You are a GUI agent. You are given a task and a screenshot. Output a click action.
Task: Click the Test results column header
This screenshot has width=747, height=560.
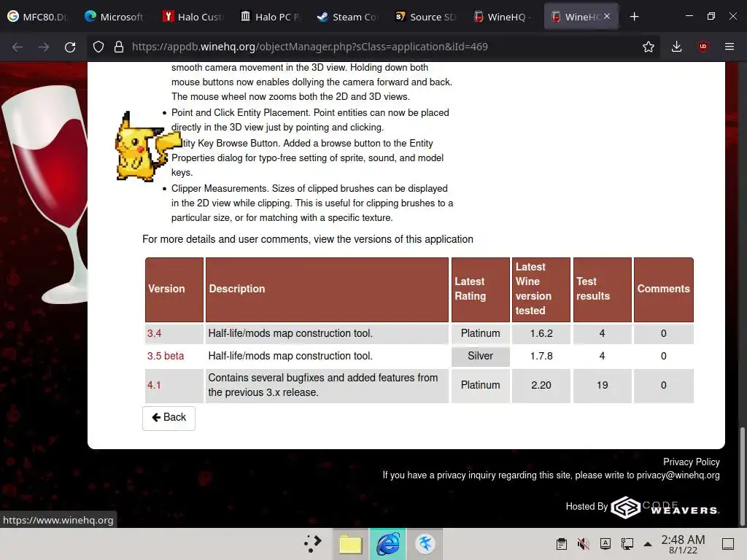tap(602, 289)
